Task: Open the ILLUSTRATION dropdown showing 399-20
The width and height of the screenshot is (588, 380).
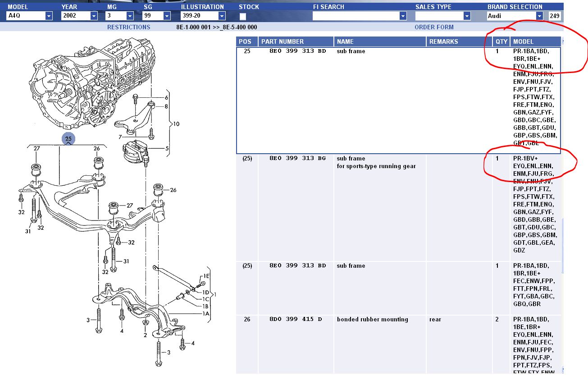Action: pos(222,16)
